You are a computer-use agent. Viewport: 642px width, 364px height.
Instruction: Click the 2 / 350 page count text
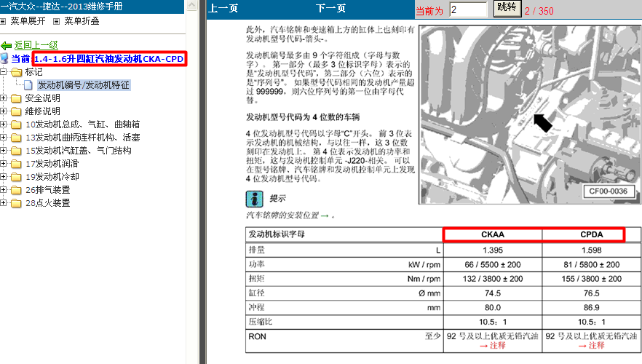[x=539, y=11]
